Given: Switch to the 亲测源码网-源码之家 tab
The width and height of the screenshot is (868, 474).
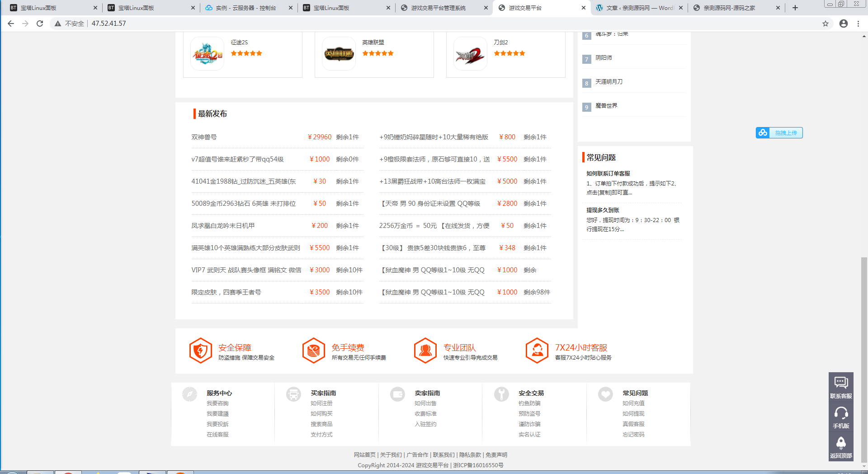Looking at the screenshot, I should pos(737,8).
